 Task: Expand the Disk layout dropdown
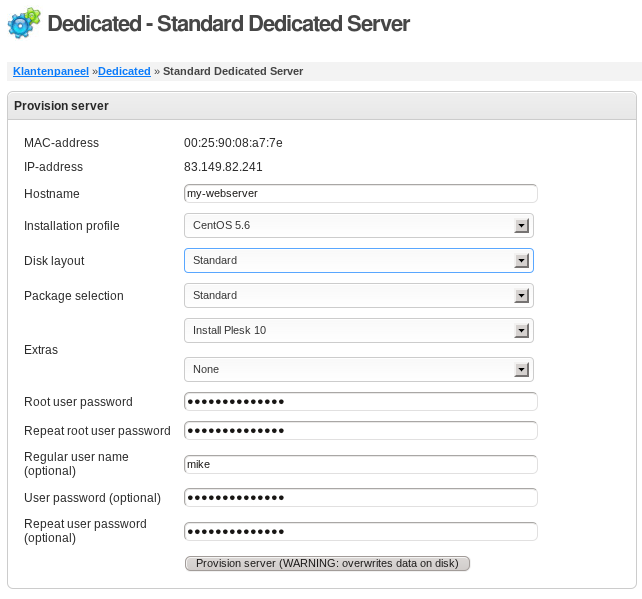[x=359, y=260]
